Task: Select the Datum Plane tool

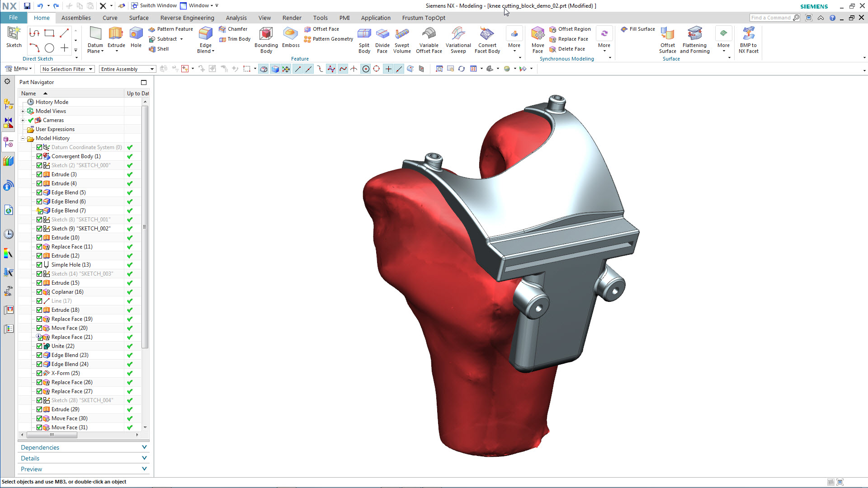Action: pos(95,34)
